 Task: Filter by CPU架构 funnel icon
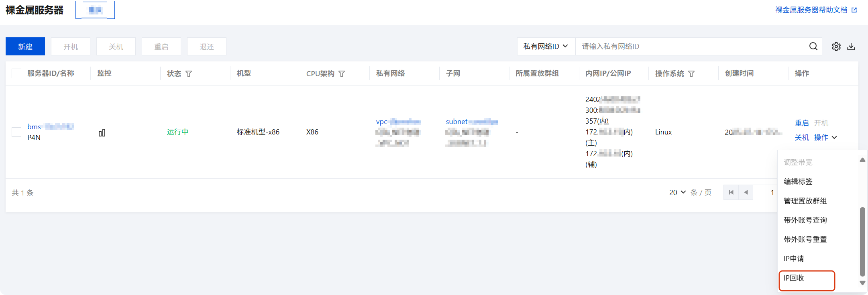coord(342,74)
